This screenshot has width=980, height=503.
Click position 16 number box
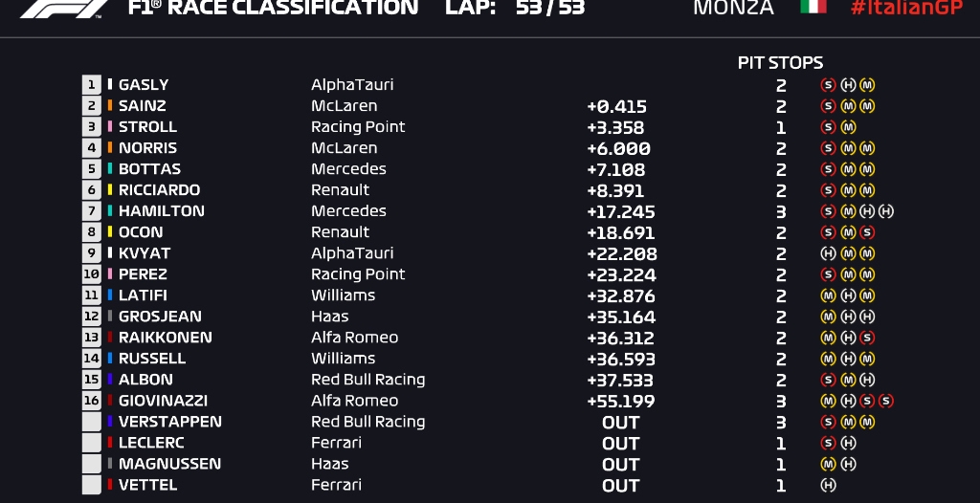pos(91,401)
